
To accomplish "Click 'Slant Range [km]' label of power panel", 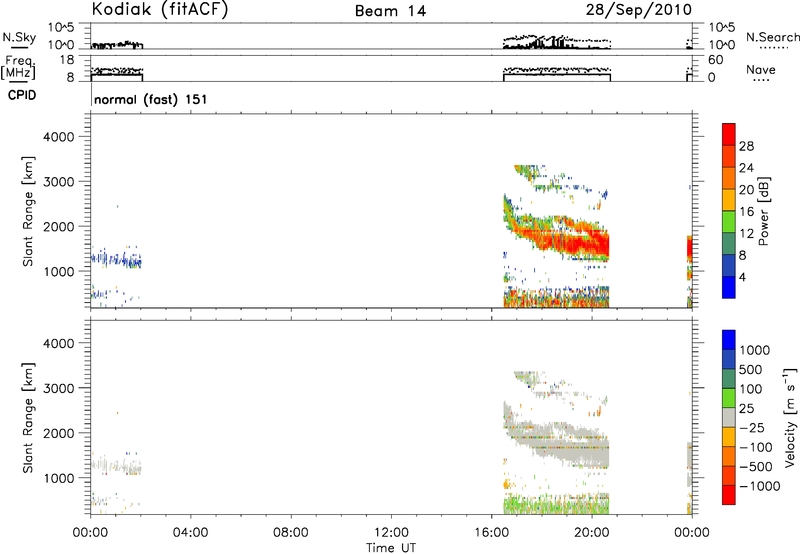I will [28, 211].
